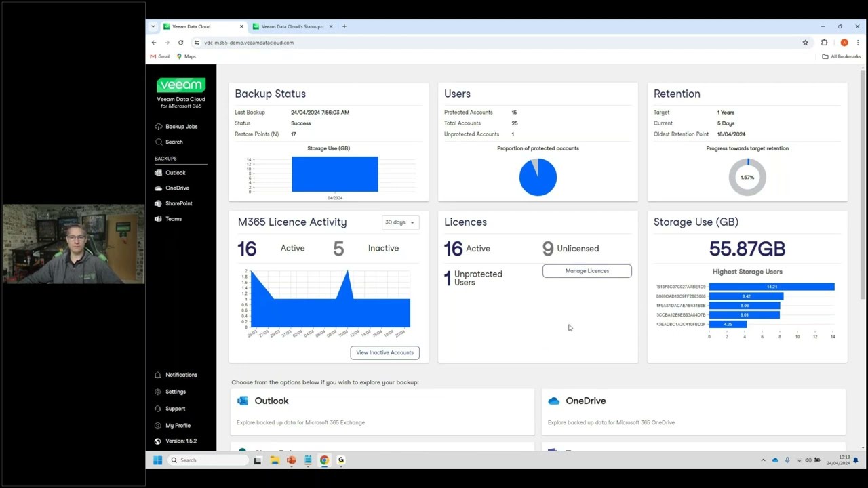Click the Storage Use blue bar
The width and height of the screenshot is (868, 488).
(335, 174)
